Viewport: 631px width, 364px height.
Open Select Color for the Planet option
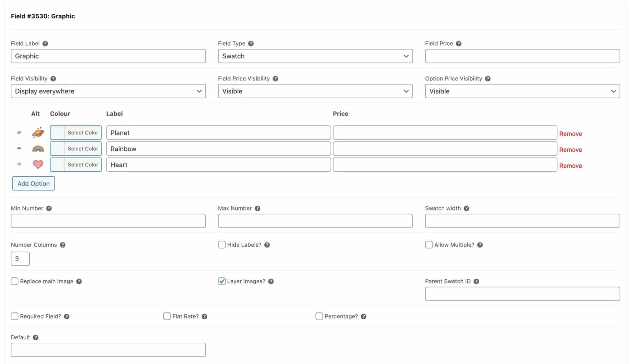pos(76,133)
